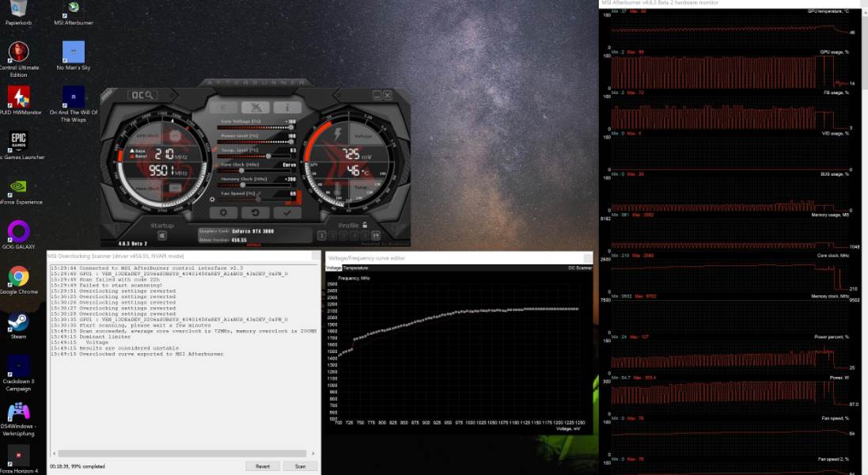Open the DS4Windows shortcut

click(x=18, y=418)
